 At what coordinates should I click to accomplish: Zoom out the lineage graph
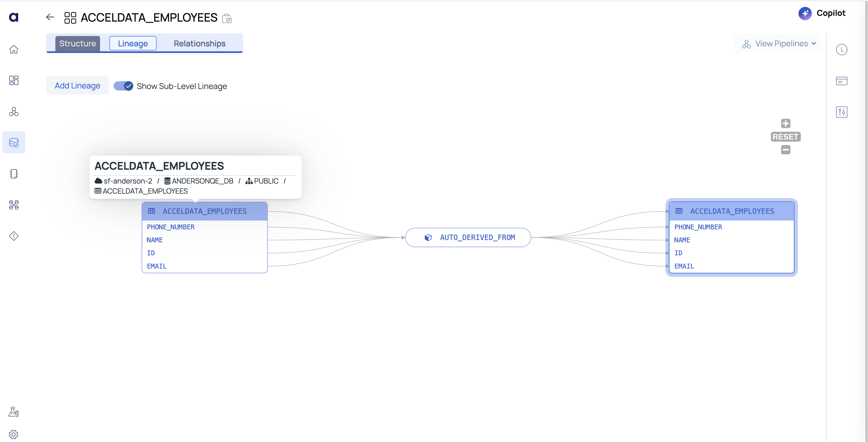click(x=786, y=150)
